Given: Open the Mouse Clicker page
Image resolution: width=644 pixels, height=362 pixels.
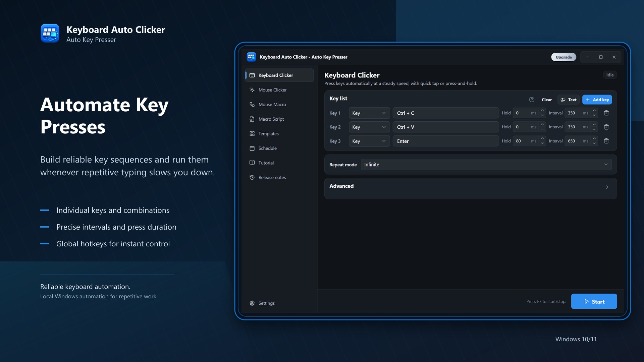Looking at the screenshot, I should 279,90.
